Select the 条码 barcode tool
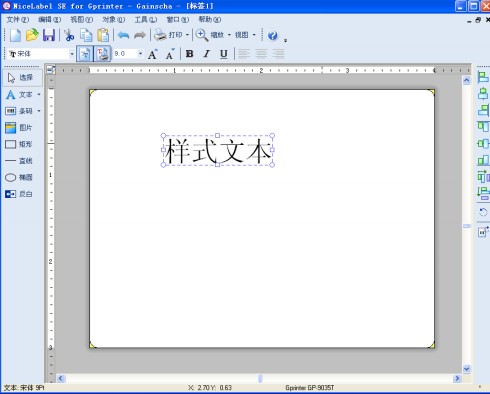 [x=23, y=111]
